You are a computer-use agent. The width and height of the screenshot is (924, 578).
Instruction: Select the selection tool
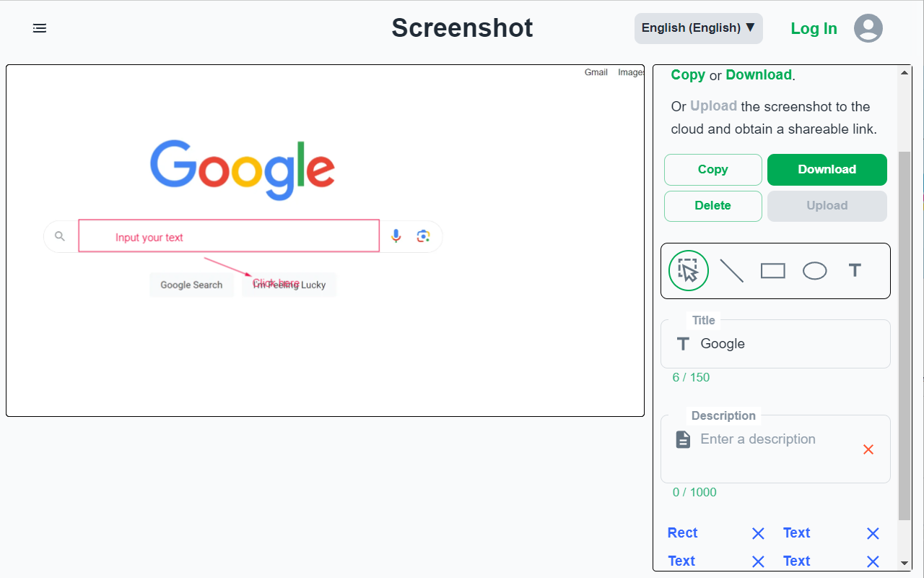point(689,270)
